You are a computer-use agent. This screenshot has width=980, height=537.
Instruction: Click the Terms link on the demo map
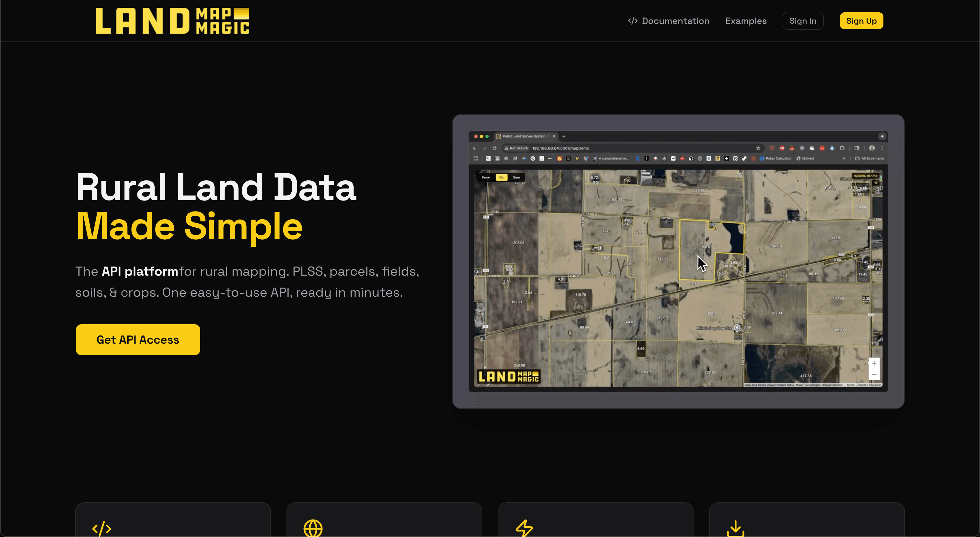[850, 385]
